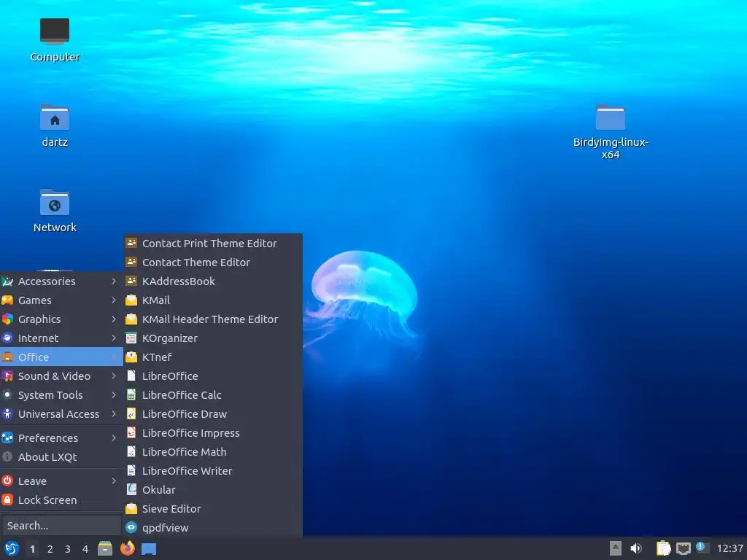The image size is (747, 560).
Task: Click the LibreOffice Draw icon
Action: click(x=131, y=414)
